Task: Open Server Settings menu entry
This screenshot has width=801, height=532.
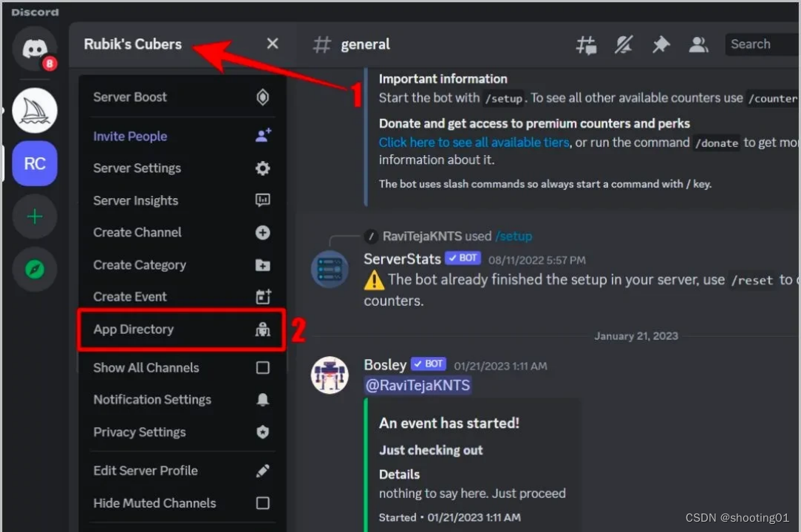Action: click(182, 168)
